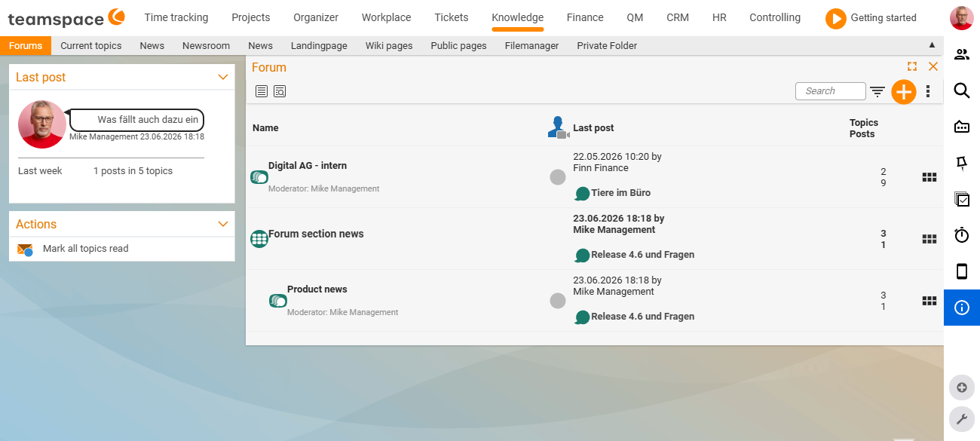
Task: Open Release 4.6 und Fragen in Product news
Action: click(643, 317)
